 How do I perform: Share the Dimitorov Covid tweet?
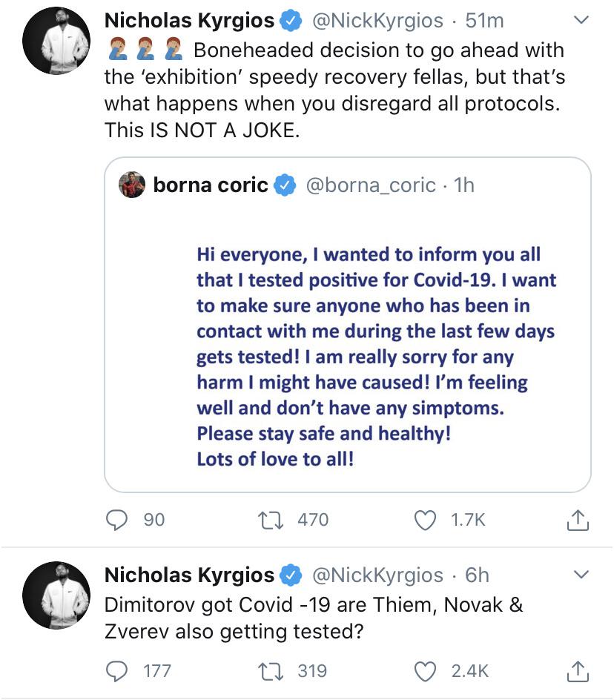point(578,672)
